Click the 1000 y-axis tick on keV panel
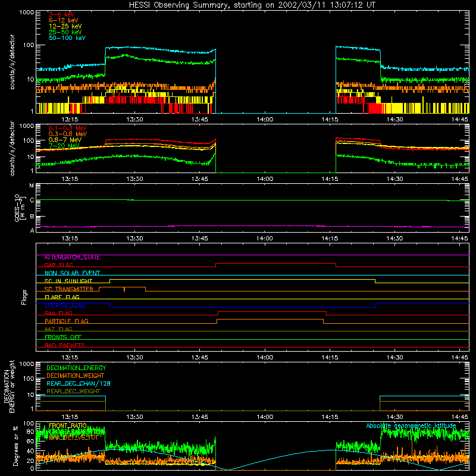The width and height of the screenshot is (476, 476). coord(26,12)
